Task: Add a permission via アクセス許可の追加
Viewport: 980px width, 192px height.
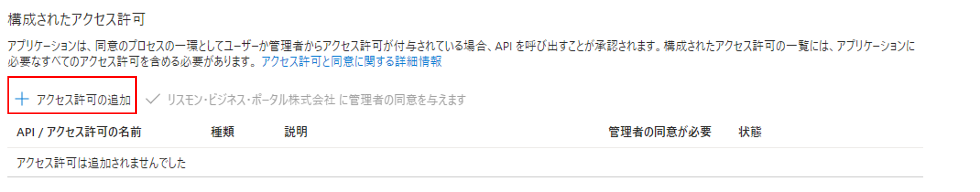Action: pos(72,99)
